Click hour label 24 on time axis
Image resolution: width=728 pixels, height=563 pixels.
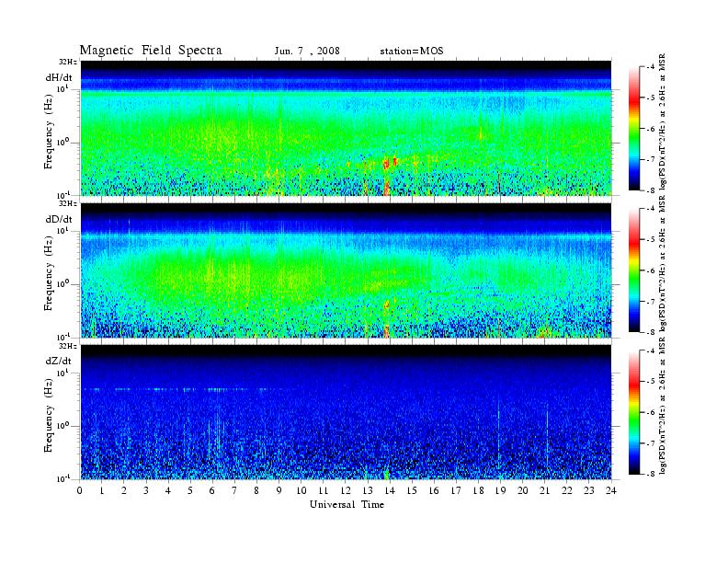(x=611, y=490)
